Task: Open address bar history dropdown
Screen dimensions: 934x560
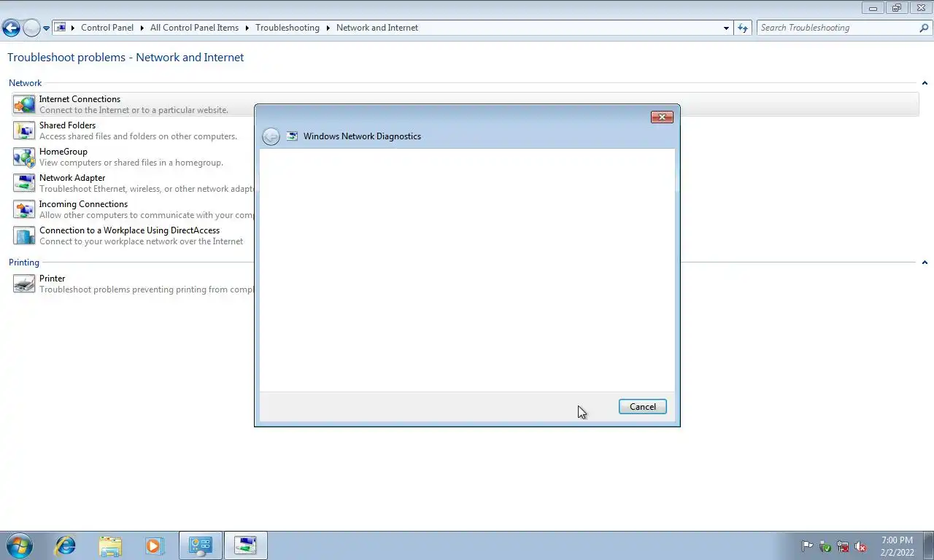Action: 726,28
